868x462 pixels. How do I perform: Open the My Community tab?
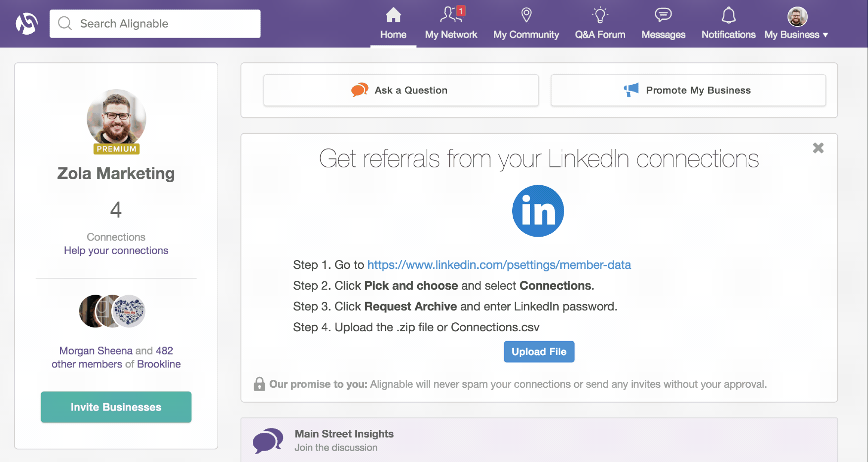click(526, 24)
